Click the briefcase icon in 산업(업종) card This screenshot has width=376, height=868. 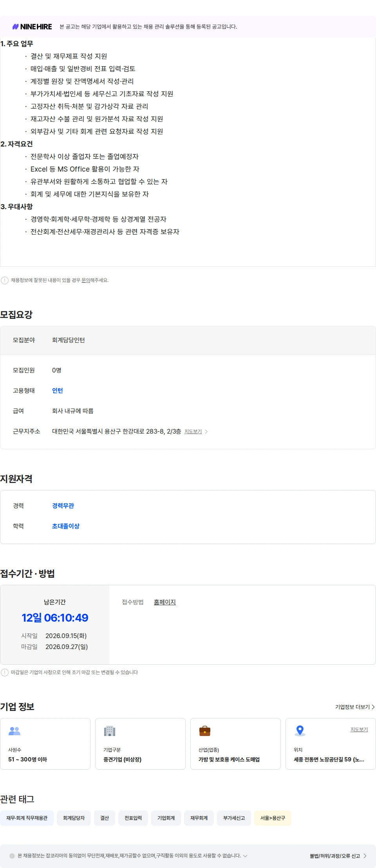coord(205,731)
